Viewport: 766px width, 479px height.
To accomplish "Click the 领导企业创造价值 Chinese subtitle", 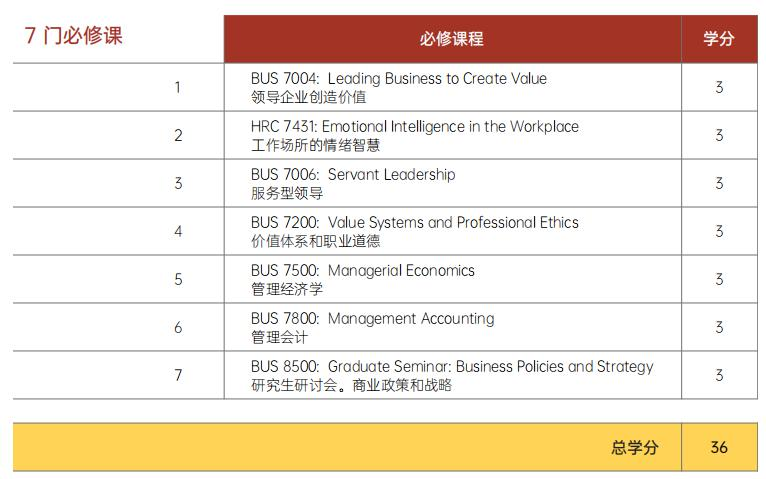I will click(x=309, y=97).
